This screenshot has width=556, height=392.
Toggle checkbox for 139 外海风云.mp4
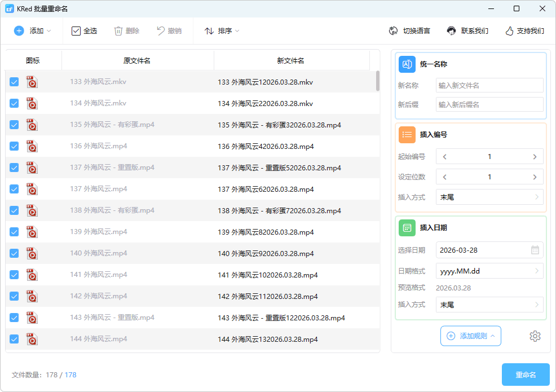pos(14,232)
